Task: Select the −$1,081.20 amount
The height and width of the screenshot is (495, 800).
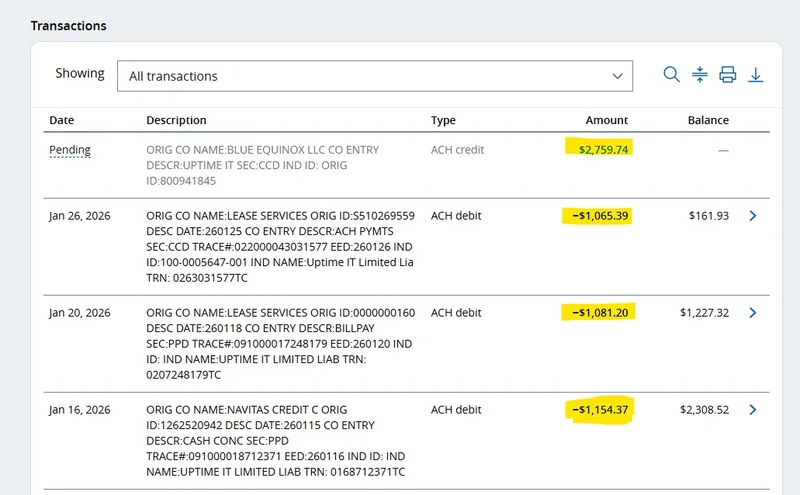Action: click(x=600, y=313)
